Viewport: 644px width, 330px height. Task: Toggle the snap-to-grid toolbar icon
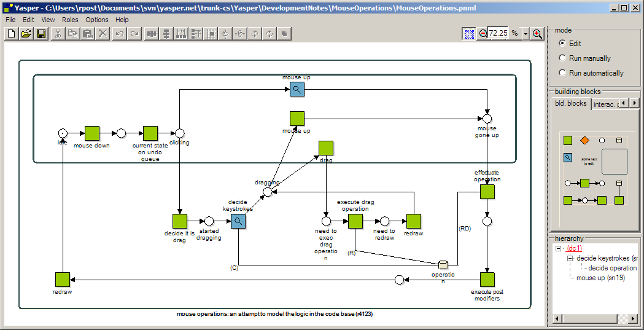pyautogui.click(x=211, y=34)
